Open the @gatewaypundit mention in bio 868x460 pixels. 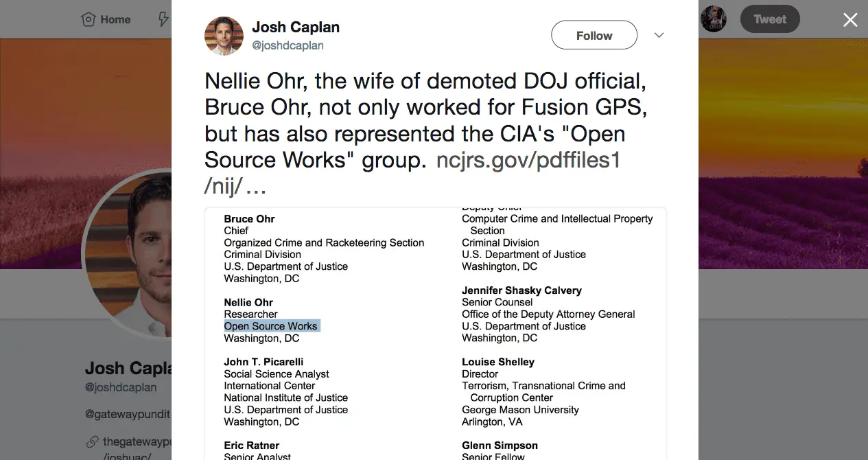tap(127, 415)
